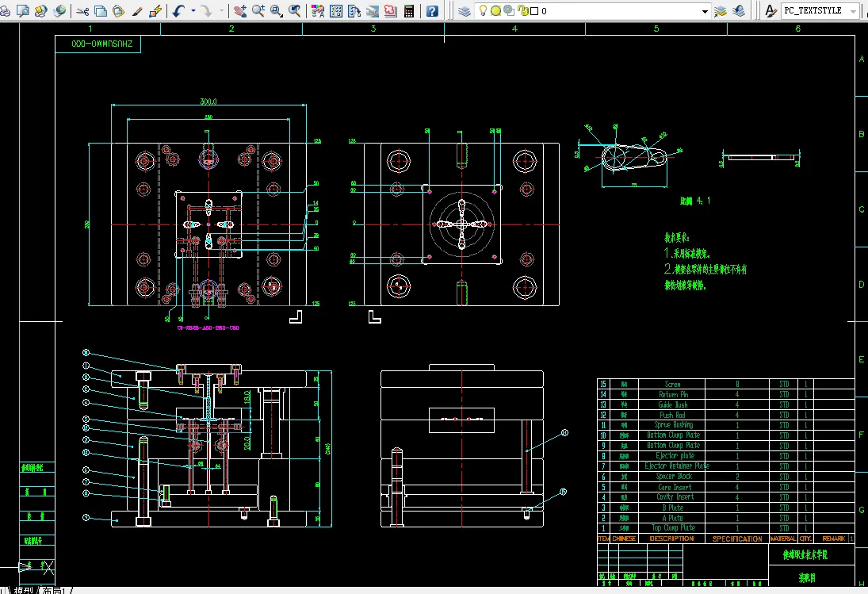Click the Layer Previous icon
This screenshot has height=594, width=868.
[739, 10]
